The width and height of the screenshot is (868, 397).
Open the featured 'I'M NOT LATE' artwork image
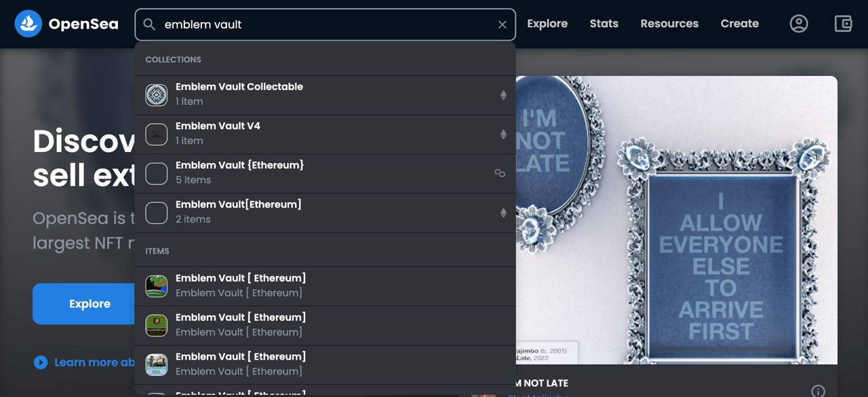(x=677, y=220)
